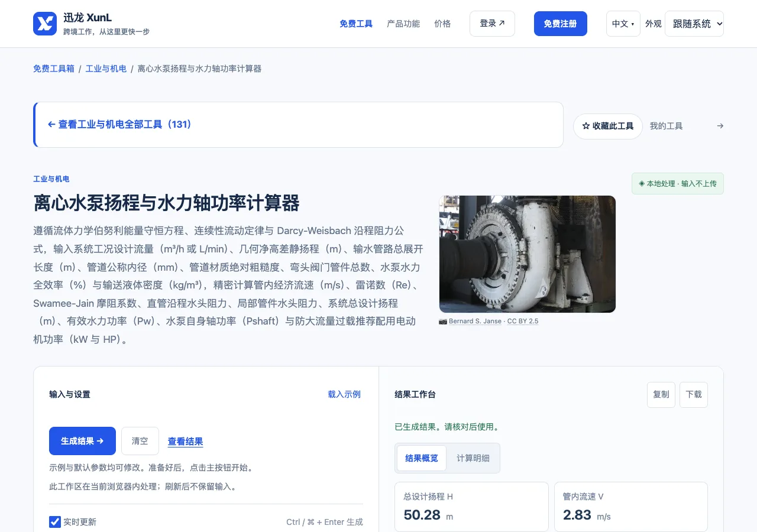
Task: Click the 免费工具箱 breadcrumb
Action: click(x=54, y=69)
